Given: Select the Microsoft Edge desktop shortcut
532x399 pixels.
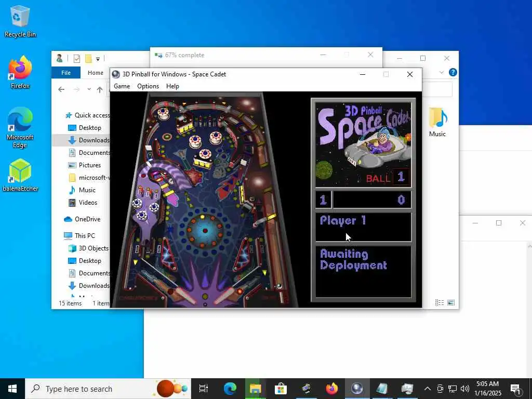Looking at the screenshot, I should (x=20, y=128).
